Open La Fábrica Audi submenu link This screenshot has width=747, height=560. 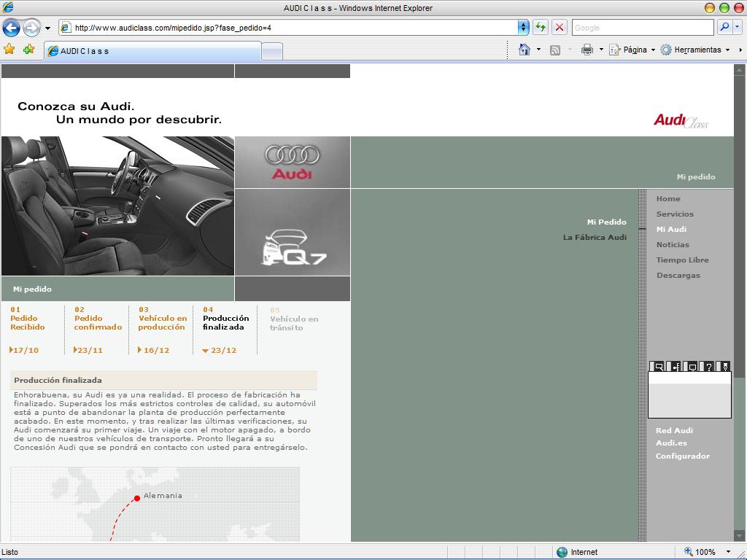[595, 237]
